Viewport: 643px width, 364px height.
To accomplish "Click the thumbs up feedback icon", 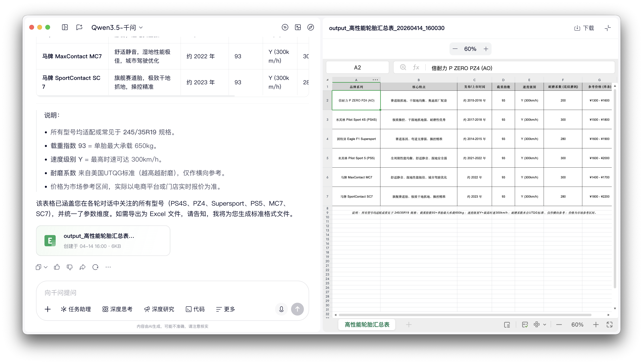I will pos(57,267).
